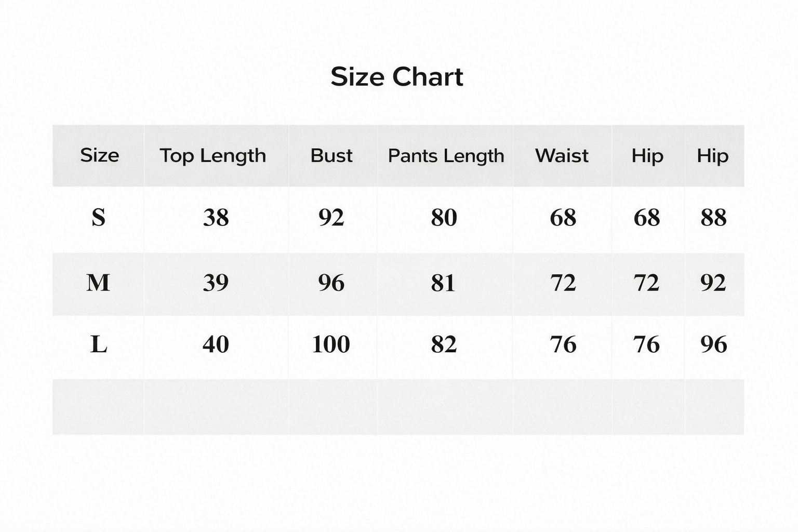The image size is (798, 532).
Task: Click Bust value 100 for size L
Action: (331, 344)
